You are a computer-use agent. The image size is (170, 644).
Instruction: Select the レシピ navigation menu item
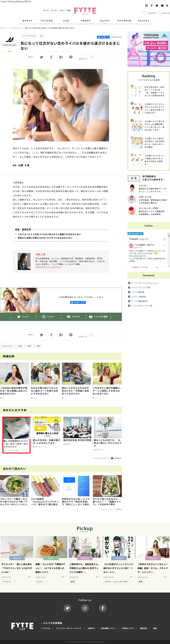pos(66,21)
